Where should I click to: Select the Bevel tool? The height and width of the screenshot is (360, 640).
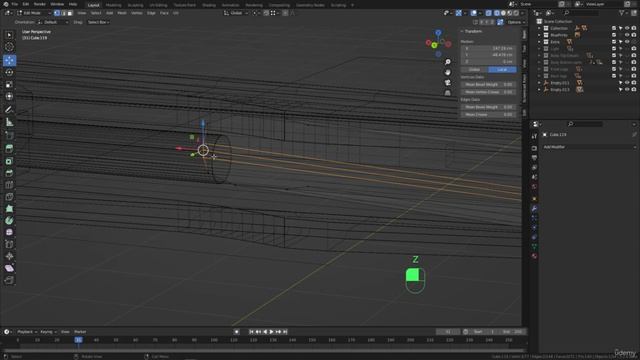click(9, 173)
